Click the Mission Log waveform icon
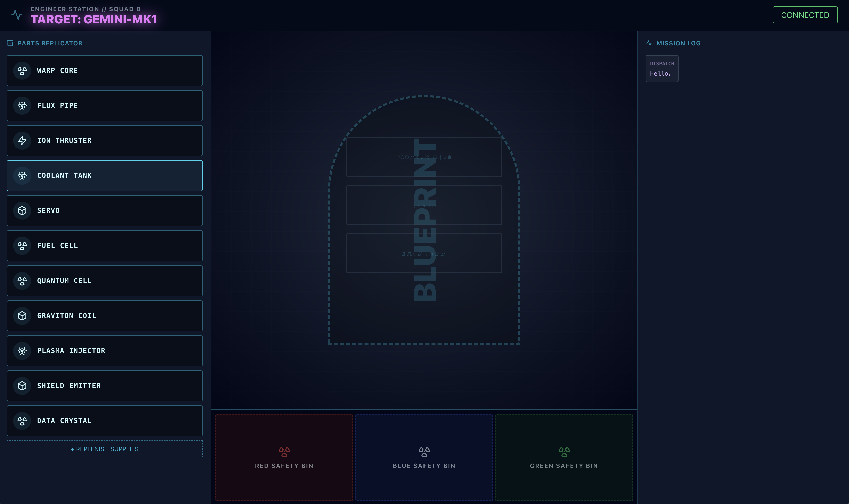The height and width of the screenshot is (504, 849). [649, 43]
